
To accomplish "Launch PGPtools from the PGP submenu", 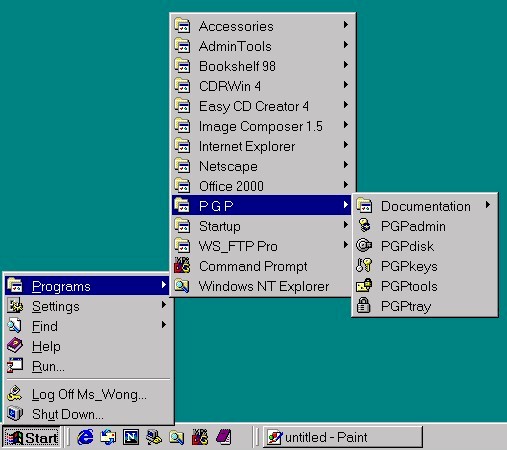I will (425, 286).
